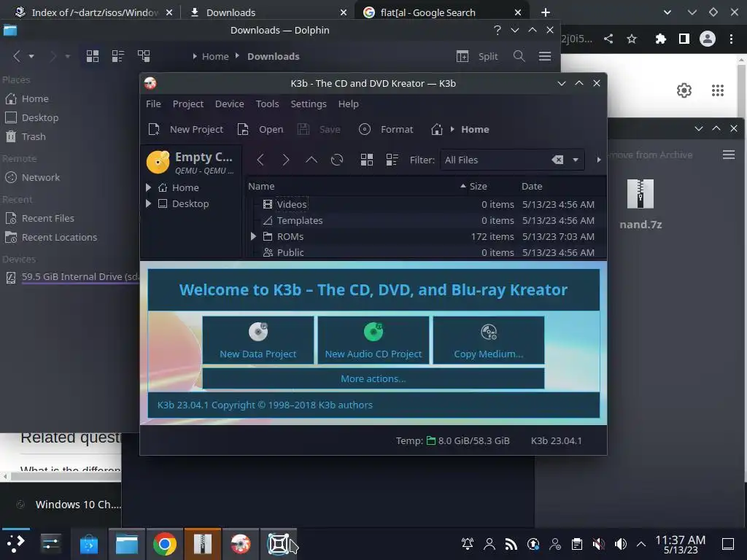The image size is (747, 560).
Task: Go back in K3b file browser
Action: click(x=260, y=160)
